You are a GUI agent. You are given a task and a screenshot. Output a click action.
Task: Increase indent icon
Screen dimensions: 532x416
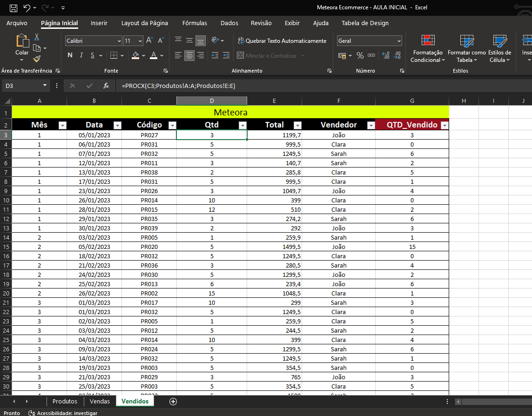(226, 55)
